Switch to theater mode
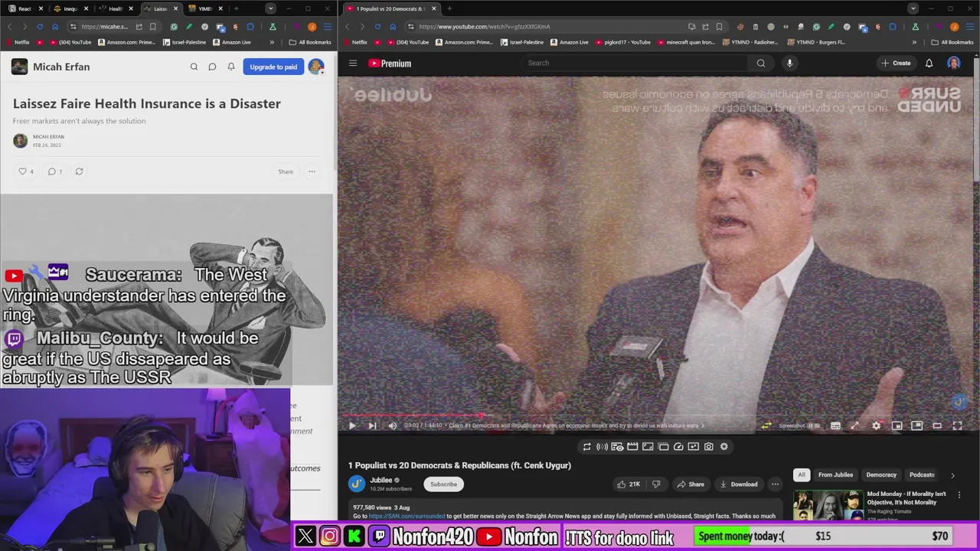 [937, 425]
